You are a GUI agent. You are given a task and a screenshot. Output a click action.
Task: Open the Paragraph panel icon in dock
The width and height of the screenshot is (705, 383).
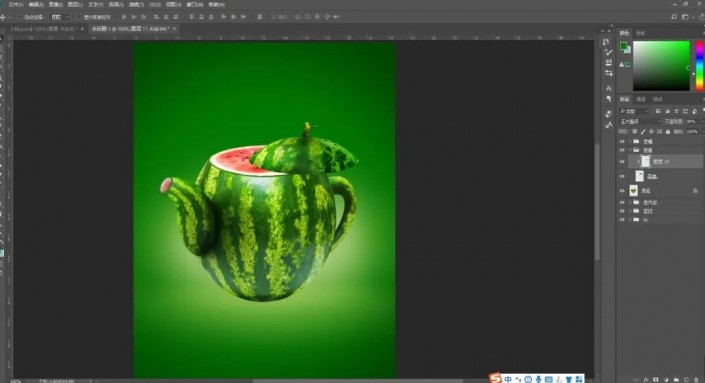[608, 98]
